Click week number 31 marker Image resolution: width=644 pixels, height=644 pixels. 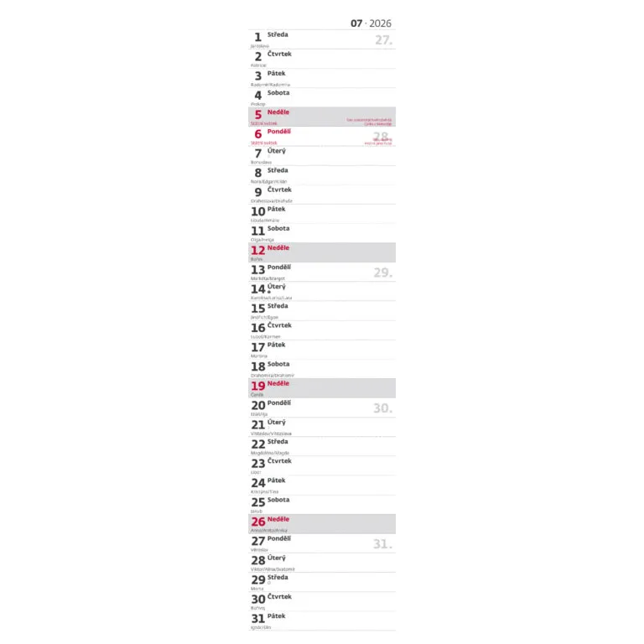pos(382,544)
